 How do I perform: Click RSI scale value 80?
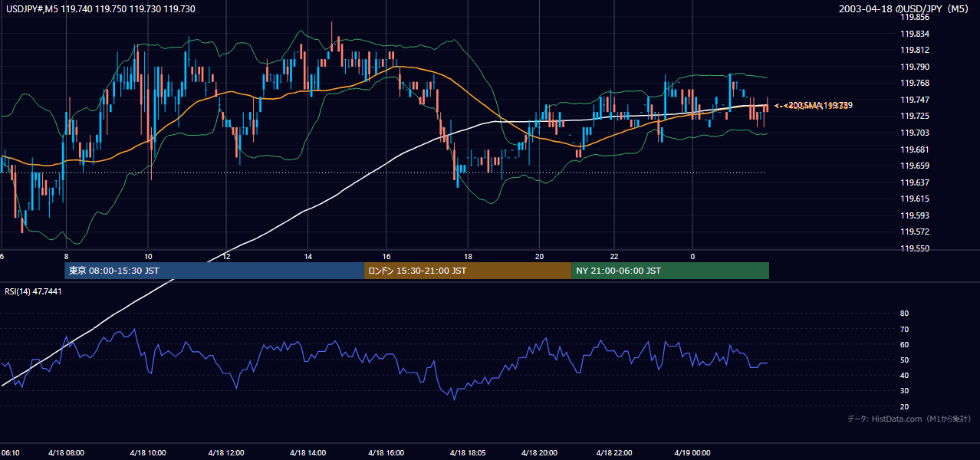[x=904, y=314]
